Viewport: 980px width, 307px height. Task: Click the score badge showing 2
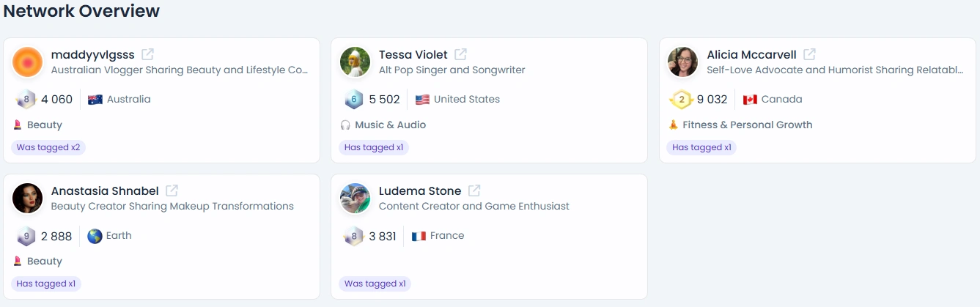tap(681, 100)
